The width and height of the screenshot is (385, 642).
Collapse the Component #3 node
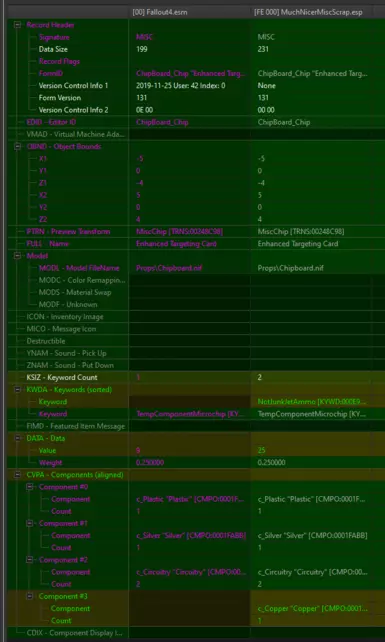29,596
